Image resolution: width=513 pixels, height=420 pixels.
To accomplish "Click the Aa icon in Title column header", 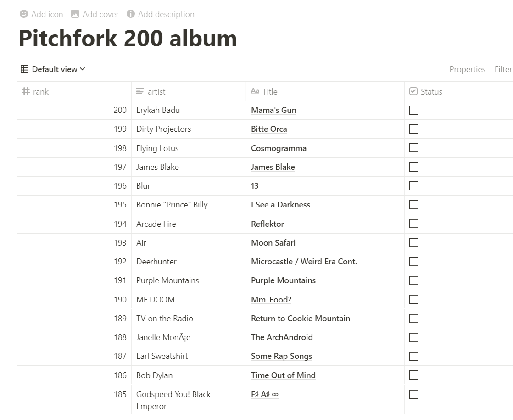I will (x=255, y=91).
